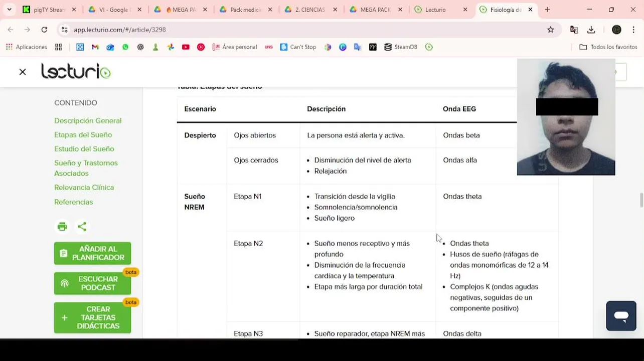Open the browser downloads icon

coord(591,30)
